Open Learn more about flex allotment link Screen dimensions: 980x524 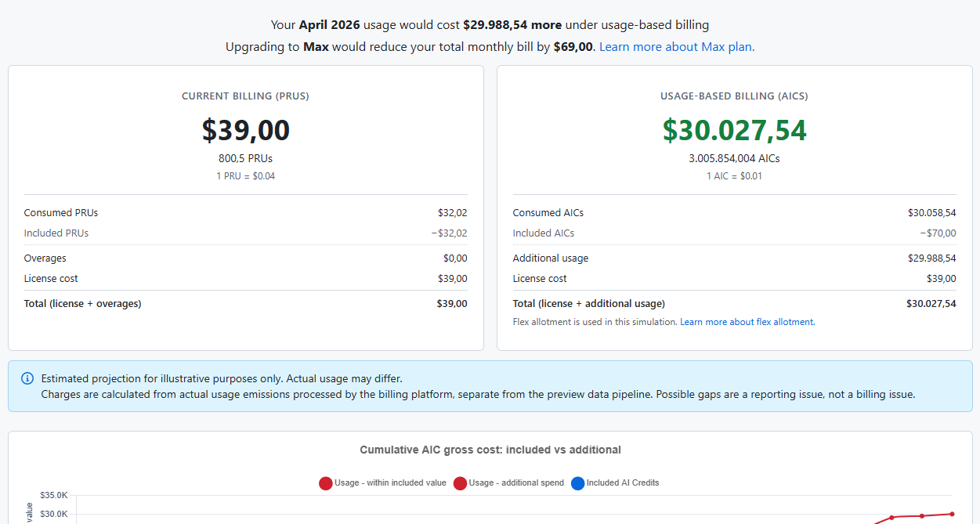click(x=747, y=322)
